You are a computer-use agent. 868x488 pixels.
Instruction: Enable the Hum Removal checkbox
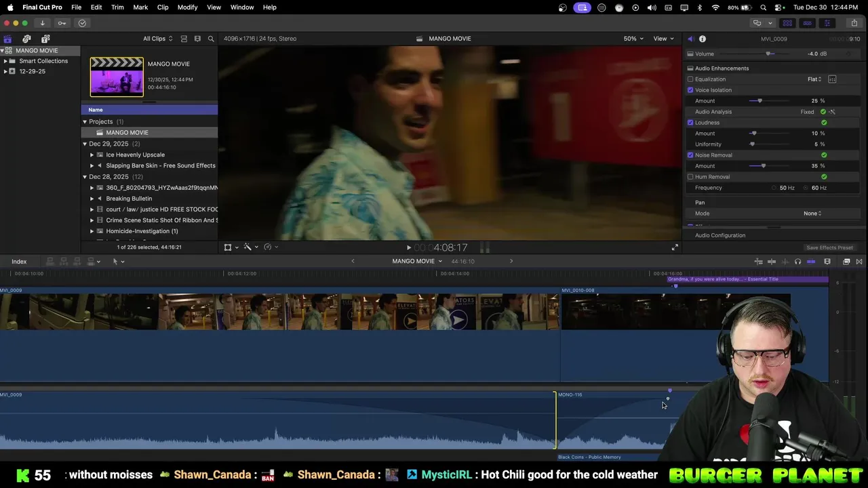coord(690,177)
